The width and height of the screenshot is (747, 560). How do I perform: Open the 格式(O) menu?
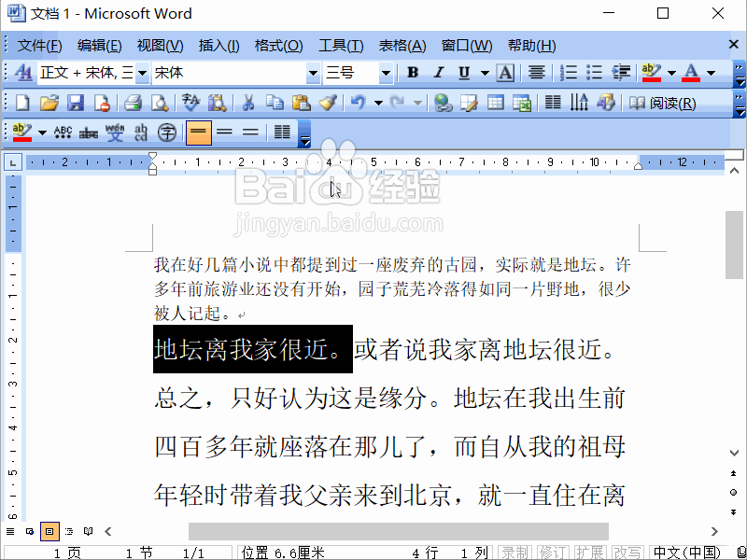tap(278, 46)
